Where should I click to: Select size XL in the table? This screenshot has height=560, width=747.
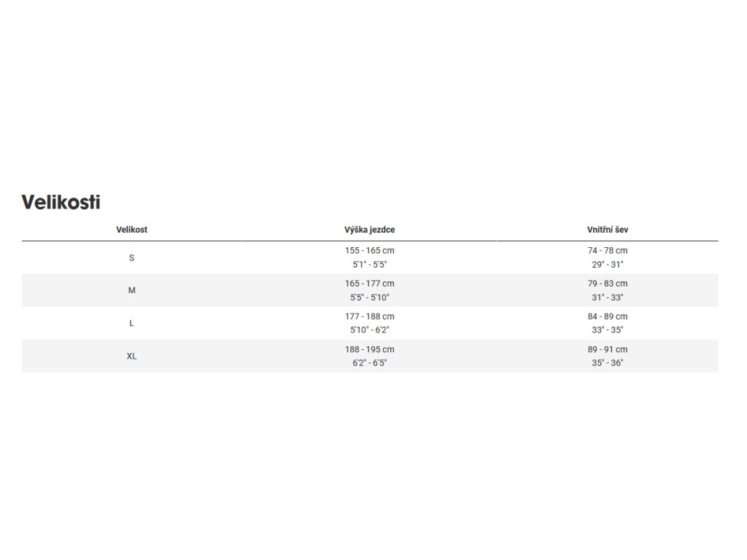coord(131,357)
